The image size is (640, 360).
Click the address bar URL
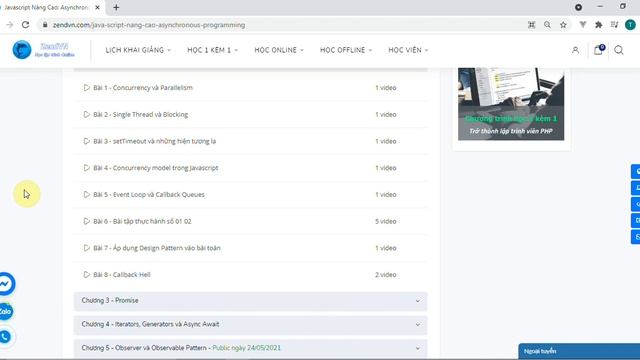pyautogui.click(x=149, y=25)
